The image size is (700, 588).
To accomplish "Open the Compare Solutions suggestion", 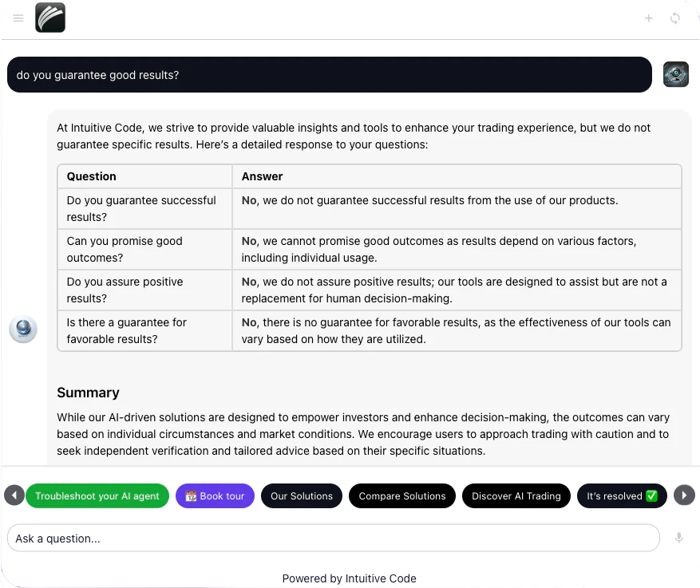I will 402,495.
